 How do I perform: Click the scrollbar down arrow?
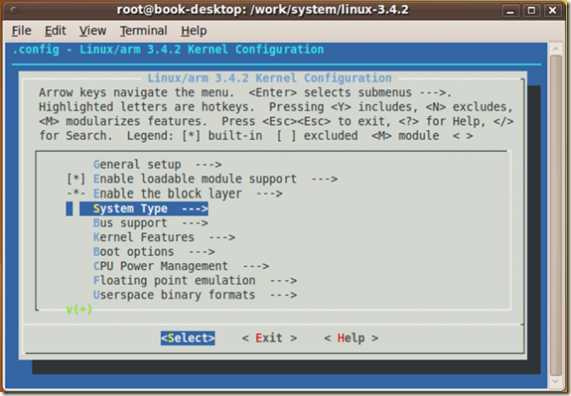point(556,381)
